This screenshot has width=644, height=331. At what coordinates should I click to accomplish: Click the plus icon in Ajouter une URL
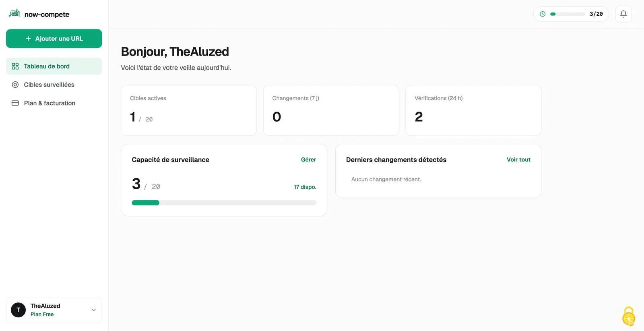point(28,39)
